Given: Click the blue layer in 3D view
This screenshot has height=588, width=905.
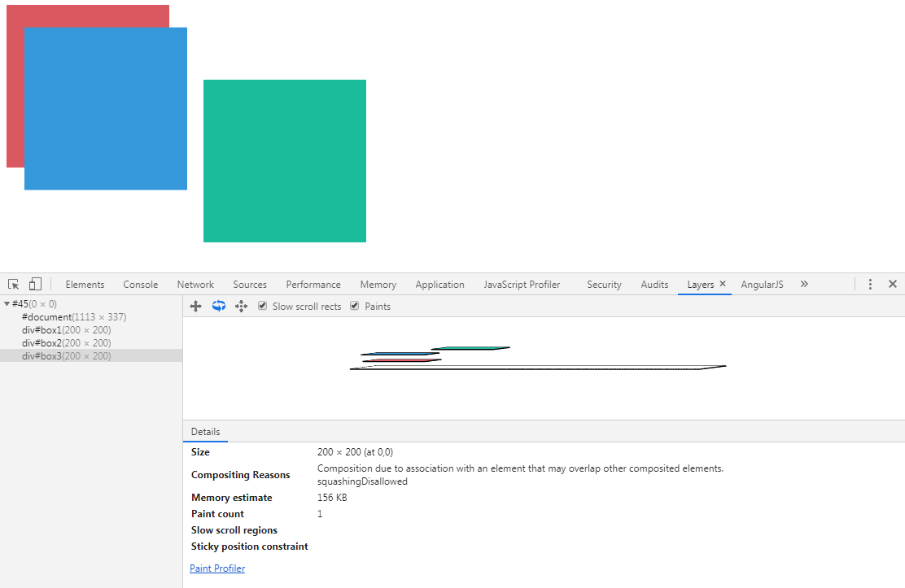Looking at the screenshot, I should 400,353.
